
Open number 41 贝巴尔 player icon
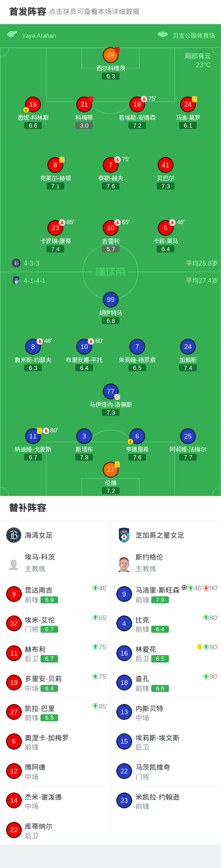pyautogui.click(x=166, y=165)
